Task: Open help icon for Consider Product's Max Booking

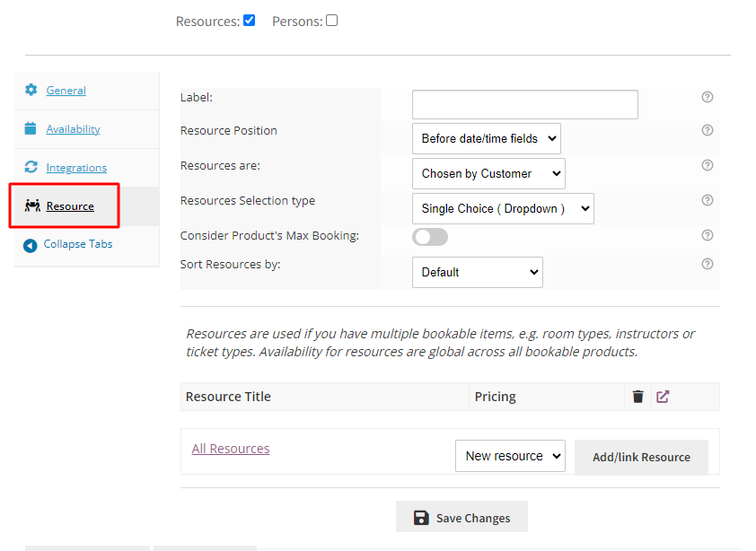Action: (x=707, y=235)
